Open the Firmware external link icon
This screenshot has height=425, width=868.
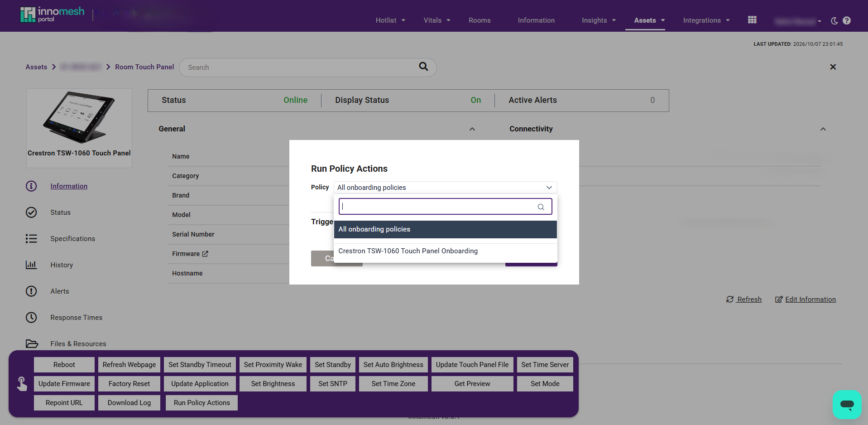click(205, 254)
